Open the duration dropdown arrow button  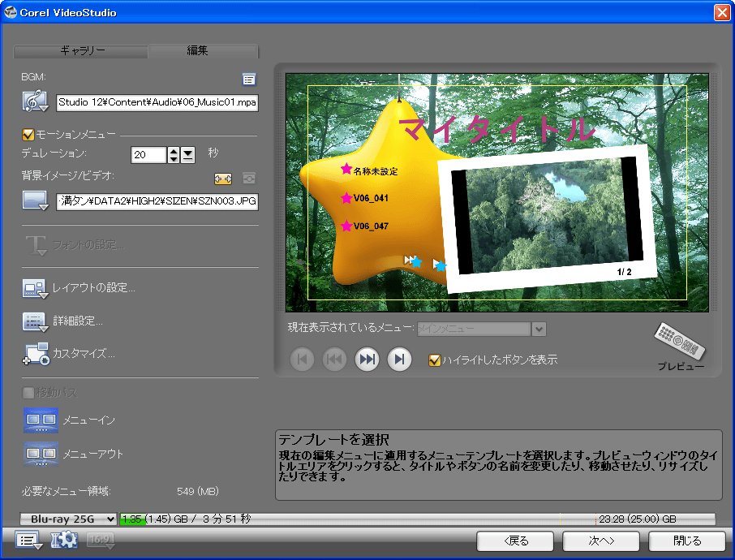coord(188,155)
